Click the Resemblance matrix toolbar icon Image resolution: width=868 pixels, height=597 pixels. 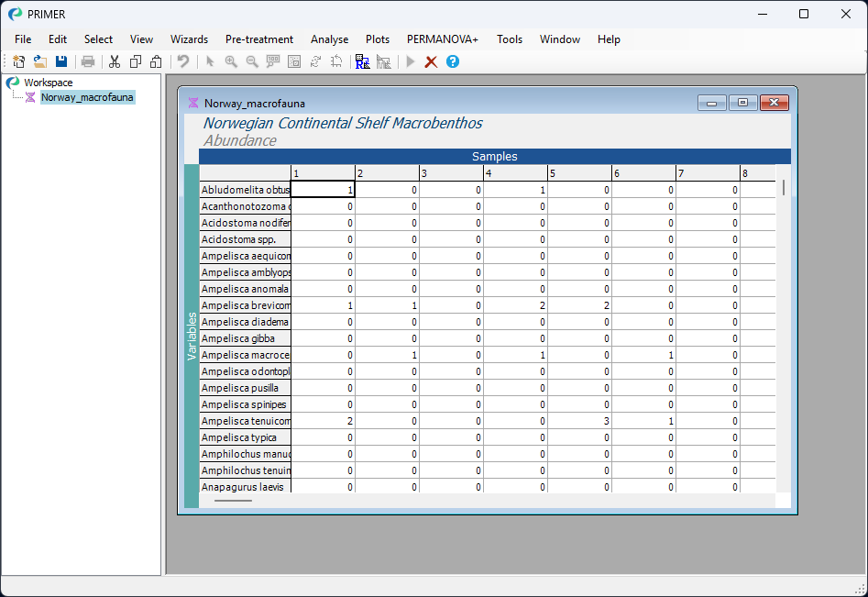pos(362,61)
